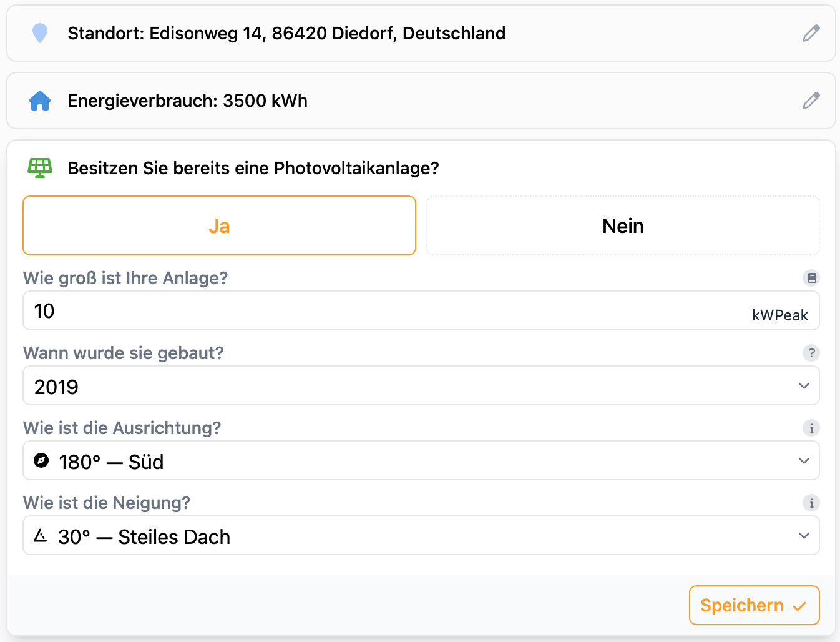Expand the 180° — Süd orientation dropdown
Viewport: 840px width, 642px height.
pyautogui.click(x=421, y=461)
